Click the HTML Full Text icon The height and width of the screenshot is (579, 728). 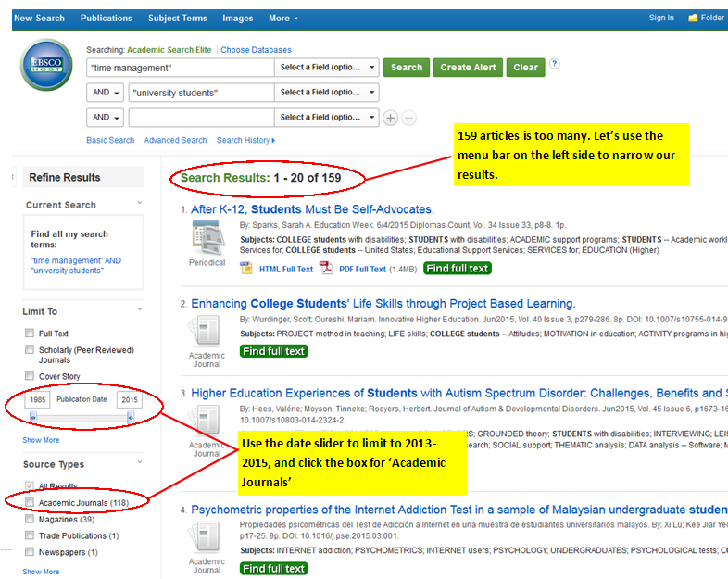point(246,269)
